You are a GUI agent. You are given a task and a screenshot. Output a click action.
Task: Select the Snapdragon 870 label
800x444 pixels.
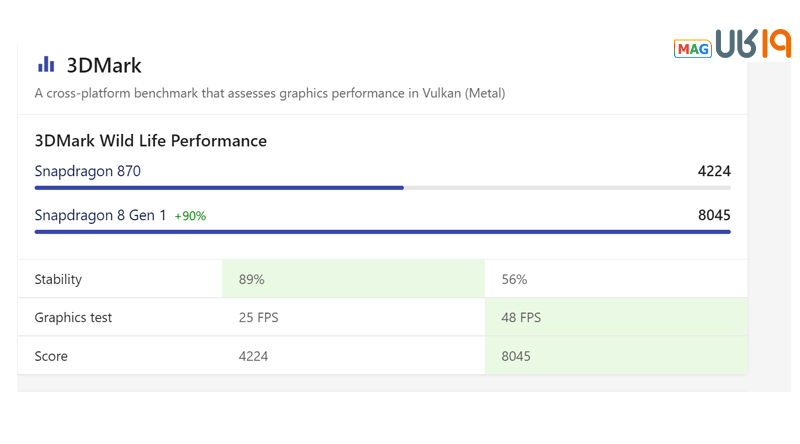87,171
